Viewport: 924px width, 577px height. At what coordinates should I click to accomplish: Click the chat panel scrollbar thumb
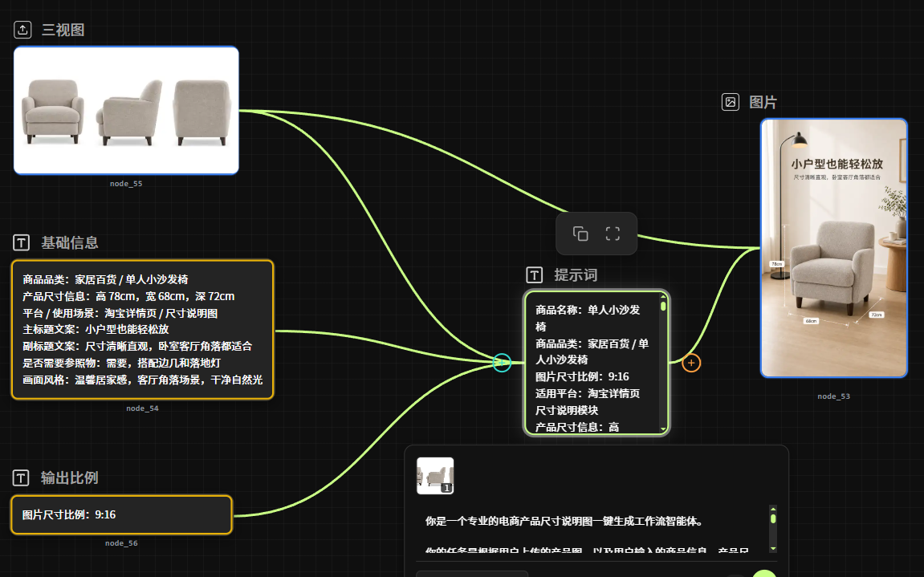[x=773, y=518]
